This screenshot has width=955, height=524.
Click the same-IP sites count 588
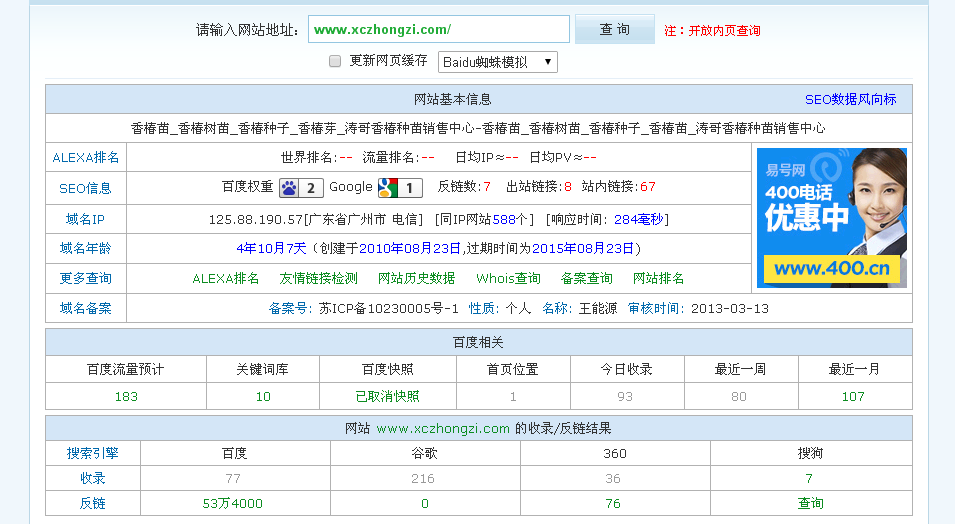502,220
